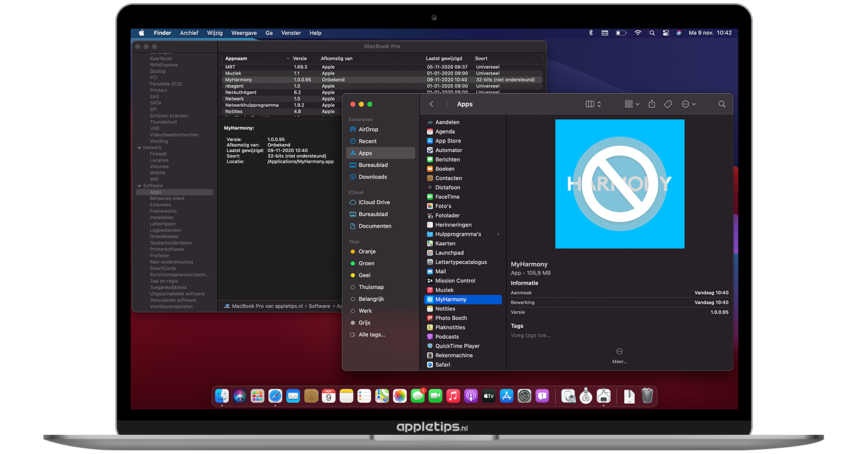Click the Voeg tags toe... field

(x=531, y=335)
